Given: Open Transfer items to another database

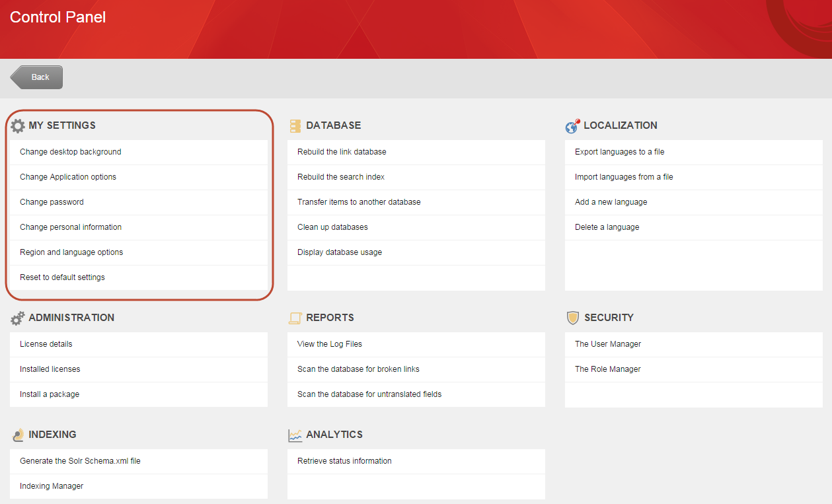Looking at the screenshot, I should (x=359, y=202).
